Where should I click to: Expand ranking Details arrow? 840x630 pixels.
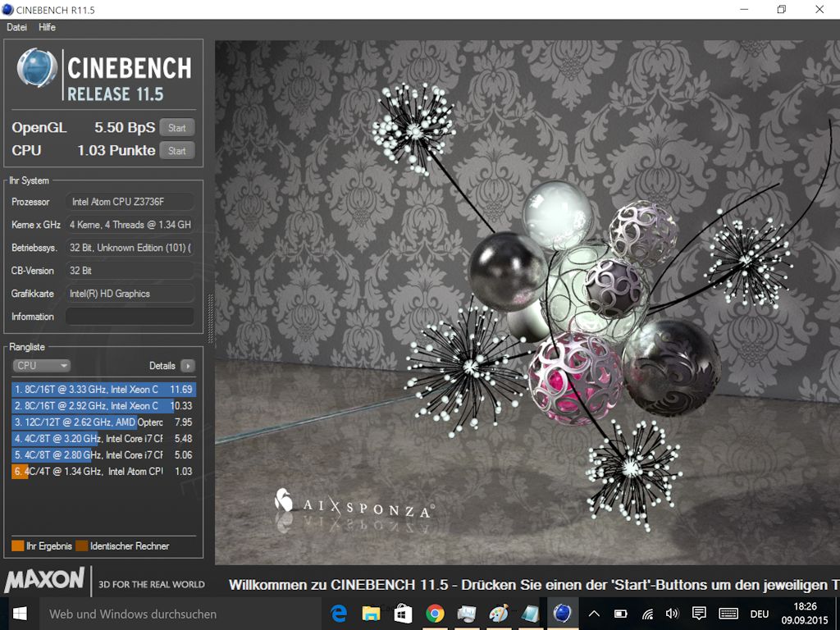coord(188,366)
